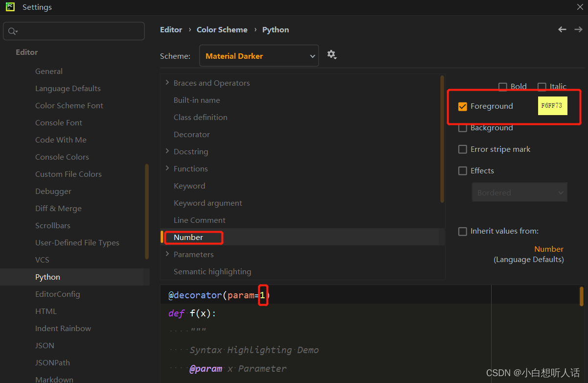Click the Number Language Defaults link
The width and height of the screenshot is (588, 383).
click(549, 249)
